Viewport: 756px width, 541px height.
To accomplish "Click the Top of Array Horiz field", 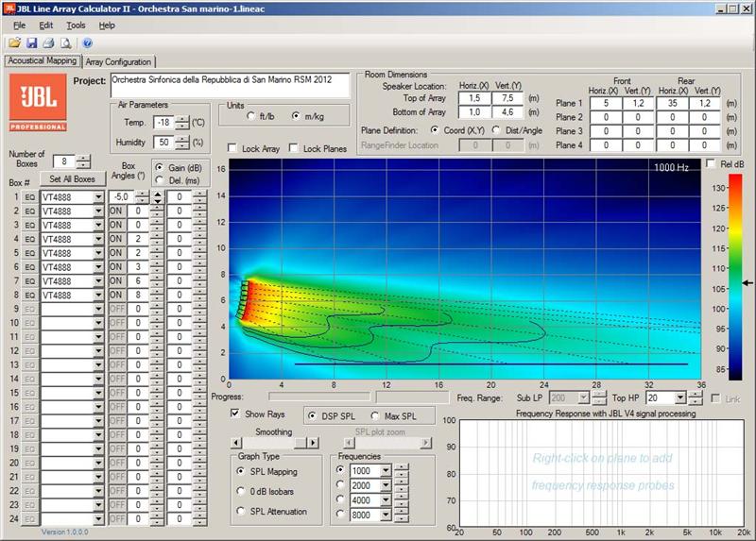I will tap(474, 98).
